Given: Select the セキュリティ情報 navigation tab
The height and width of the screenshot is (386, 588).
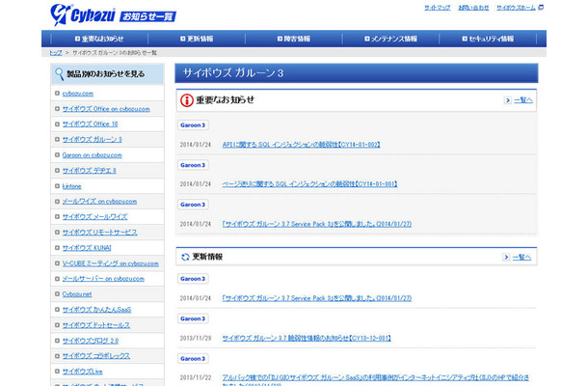Looking at the screenshot, I should coord(487,39).
